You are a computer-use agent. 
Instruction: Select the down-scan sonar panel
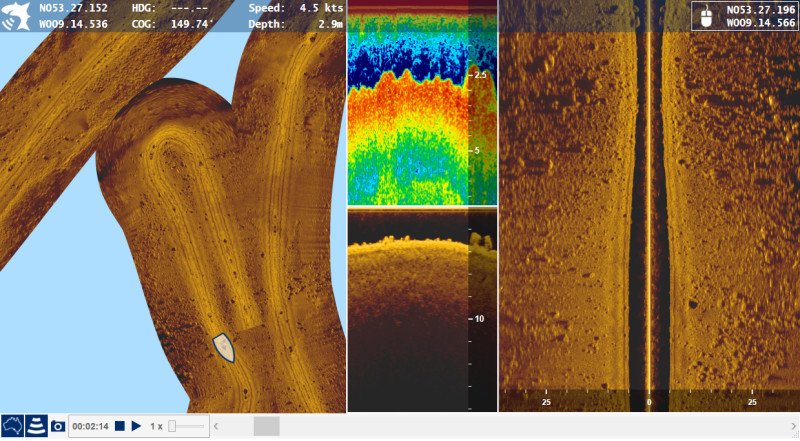click(x=420, y=310)
